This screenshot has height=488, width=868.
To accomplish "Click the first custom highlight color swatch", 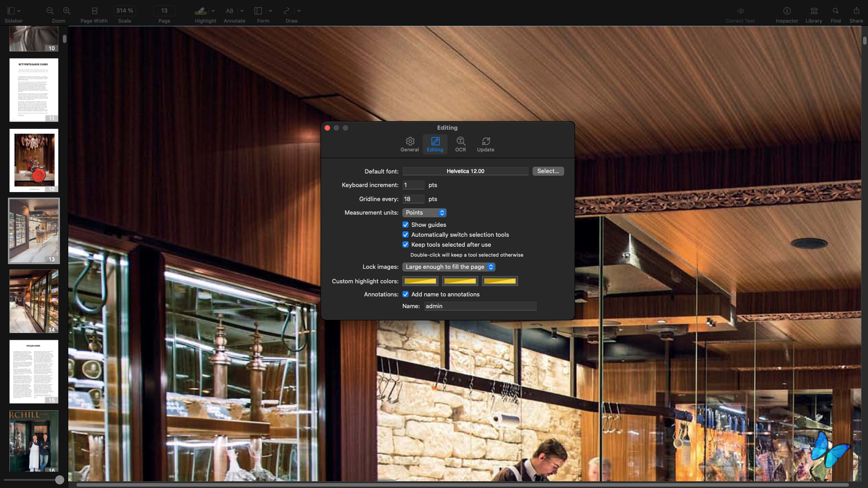I will tap(420, 281).
